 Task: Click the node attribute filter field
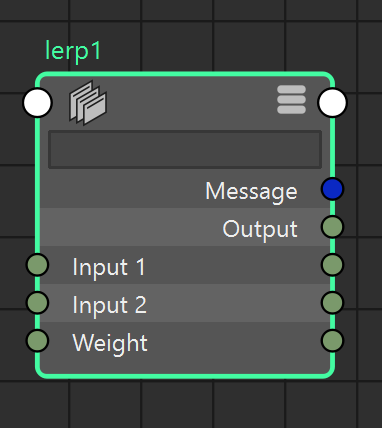[185, 149]
